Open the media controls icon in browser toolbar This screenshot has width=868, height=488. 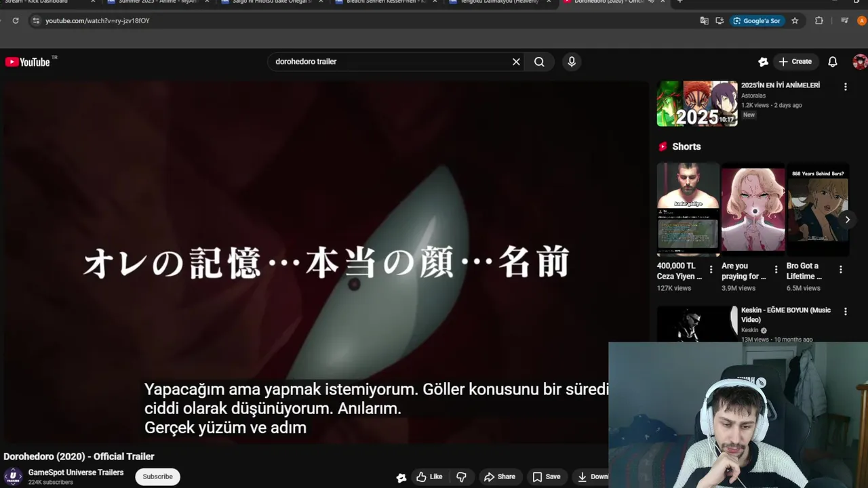tap(844, 21)
